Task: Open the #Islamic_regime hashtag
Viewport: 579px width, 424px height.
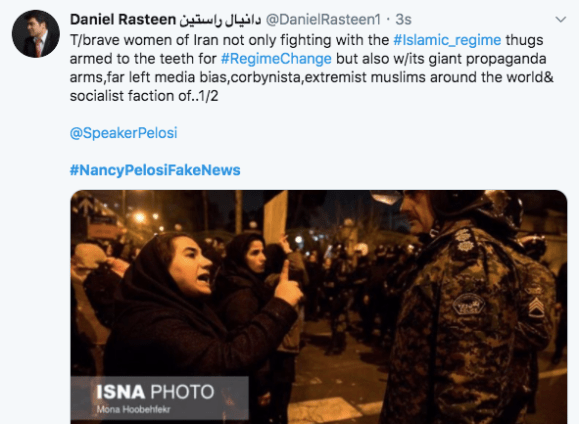Action: (x=447, y=40)
